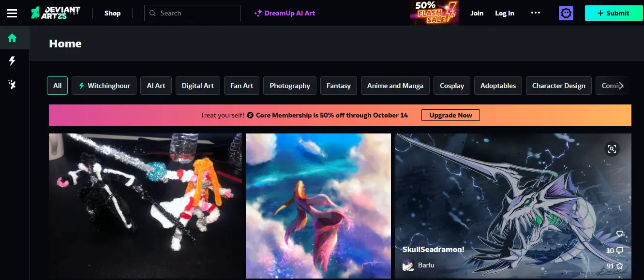644x280 pixels.
Task: Open DreamUp AI Art from the header
Action: tap(285, 13)
